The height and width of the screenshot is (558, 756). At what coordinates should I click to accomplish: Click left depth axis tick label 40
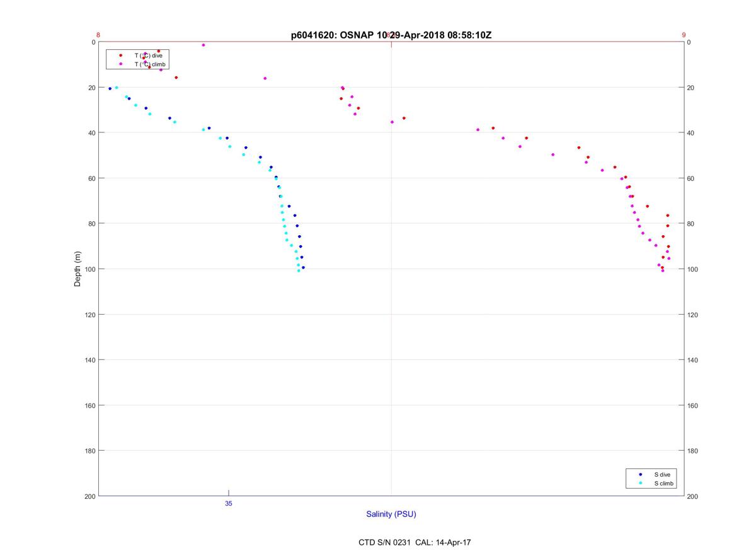click(91, 133)
